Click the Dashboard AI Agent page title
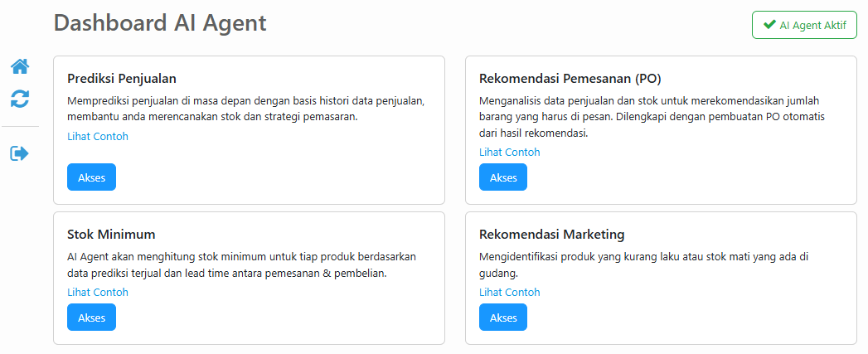The width and height of the screenshot is (868, 354). [160, 23]
